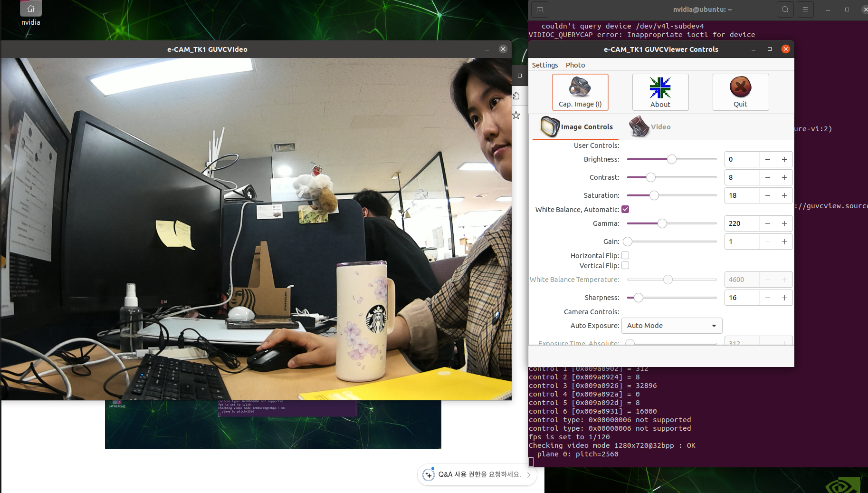868x493 pixels.
Task: Toggle White Balance, Automatic checkbox
Action: coord(625,209)
